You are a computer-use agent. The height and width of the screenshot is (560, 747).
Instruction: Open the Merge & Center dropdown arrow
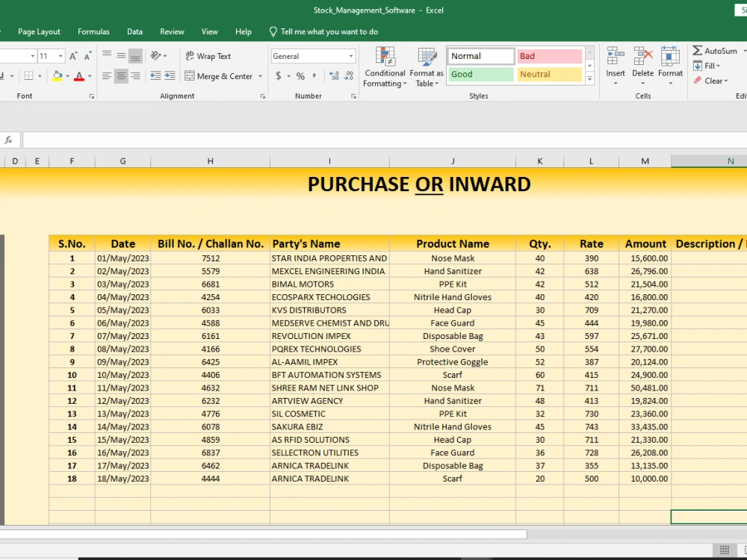coord(260,76)
